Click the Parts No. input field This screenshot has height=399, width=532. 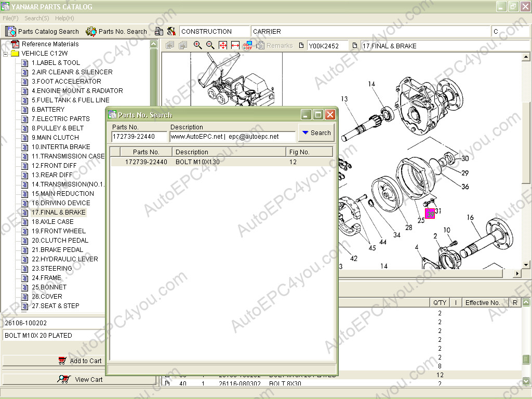tap(139, 137)
